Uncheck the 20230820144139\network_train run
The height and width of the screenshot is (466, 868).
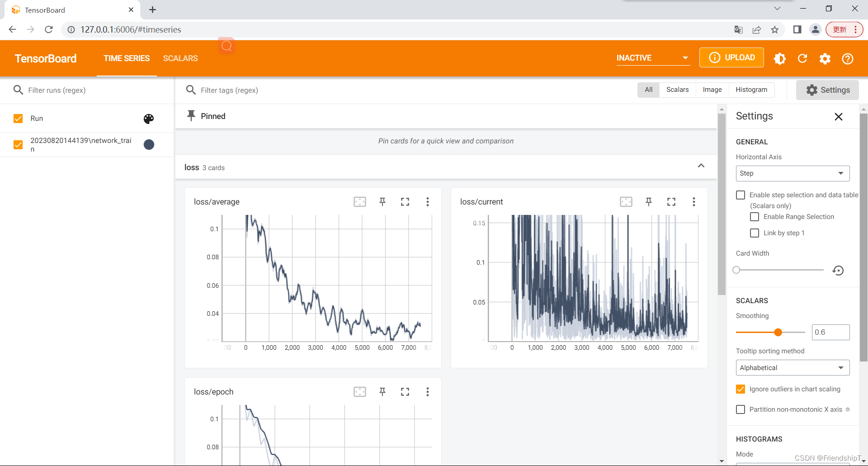[18, 145]
